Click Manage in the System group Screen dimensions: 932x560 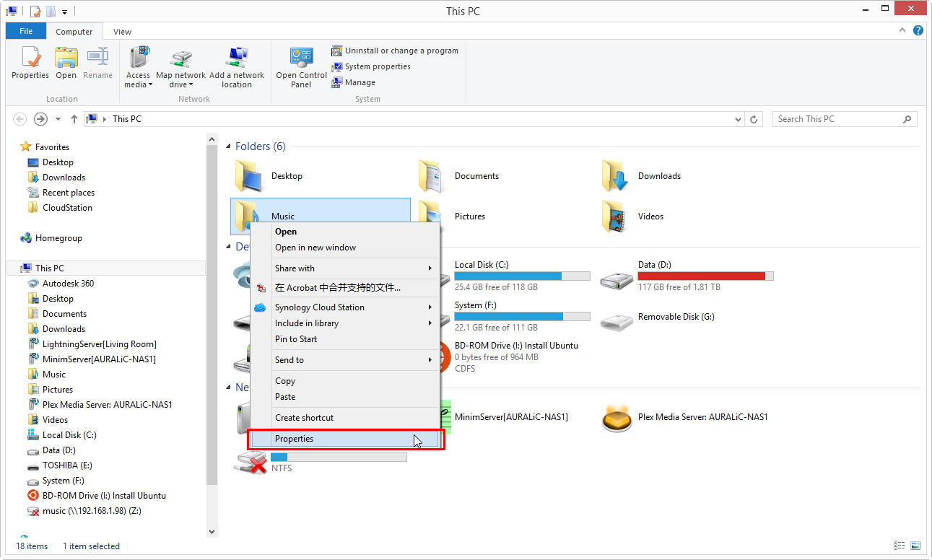354,82
